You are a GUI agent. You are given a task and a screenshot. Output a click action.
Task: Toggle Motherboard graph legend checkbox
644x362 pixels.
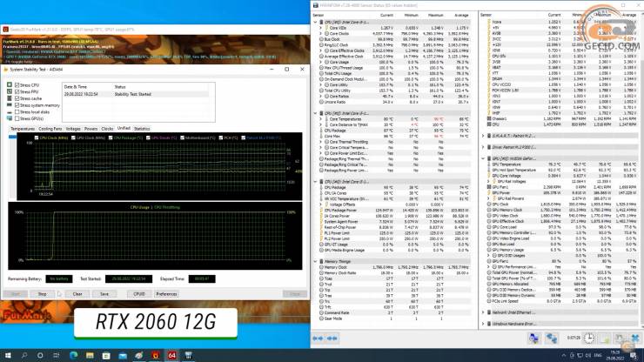pyautogui.click(x=182, y=137)
